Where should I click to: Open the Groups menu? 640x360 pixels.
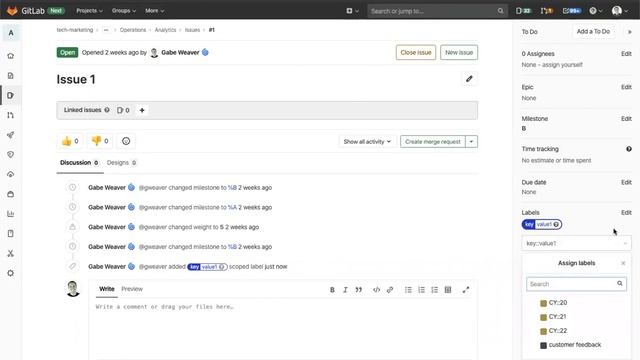(124, 11)
